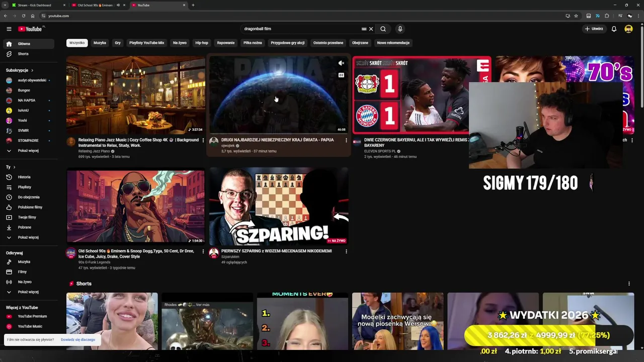644x362 pixels.
Task: Open Historia in the sidebar
Action: pyautogui.click(x=29, y=177)
